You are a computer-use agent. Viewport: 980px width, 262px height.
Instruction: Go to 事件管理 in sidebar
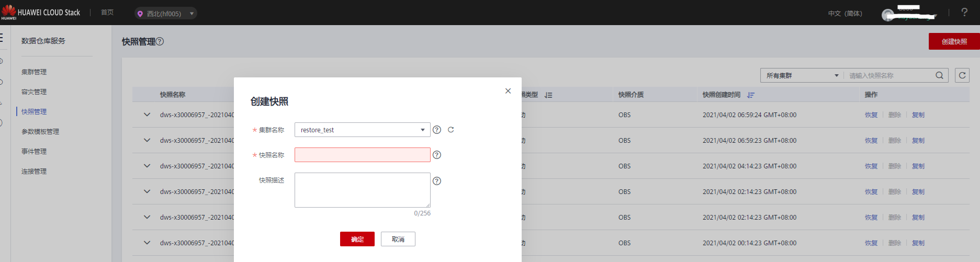click(x=34, y=152)
